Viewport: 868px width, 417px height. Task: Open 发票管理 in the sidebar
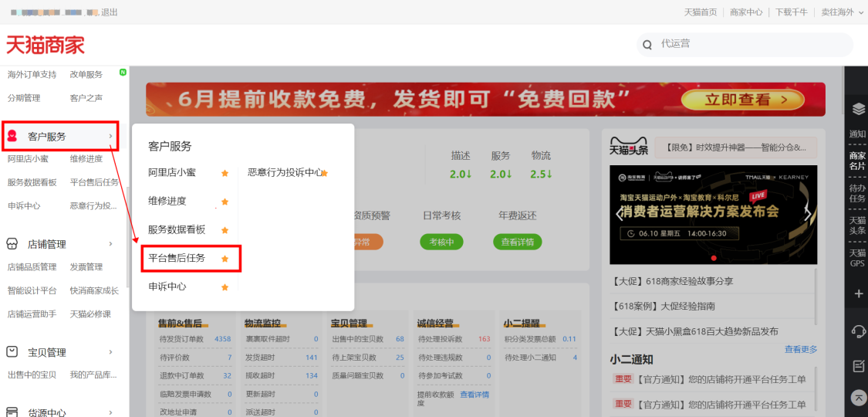(x=86, y=267)
